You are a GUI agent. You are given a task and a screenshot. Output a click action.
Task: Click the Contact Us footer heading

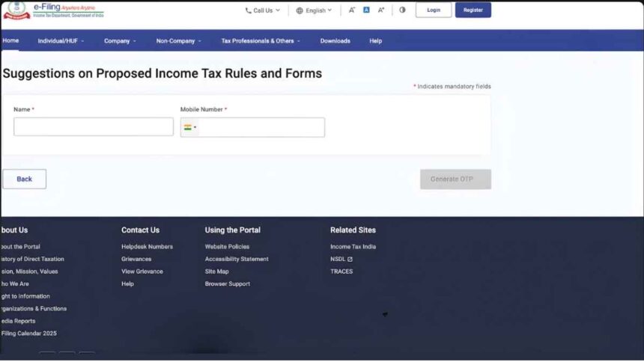coord(140,230)
